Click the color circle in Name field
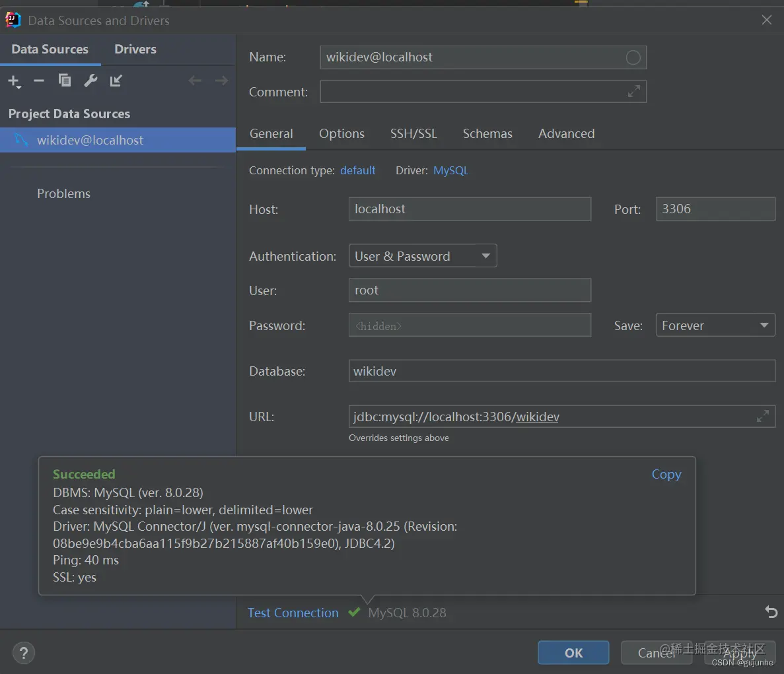 [x=633, y=57]
